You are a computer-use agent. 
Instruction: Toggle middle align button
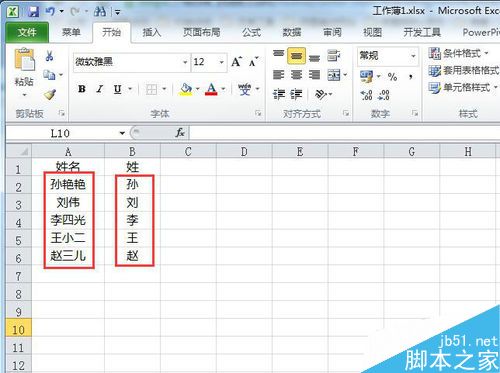tap(296, 56)
